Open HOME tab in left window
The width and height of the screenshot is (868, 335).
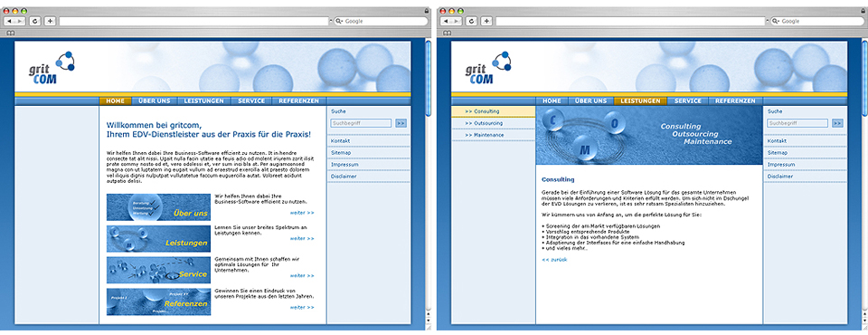click(115, 100)
